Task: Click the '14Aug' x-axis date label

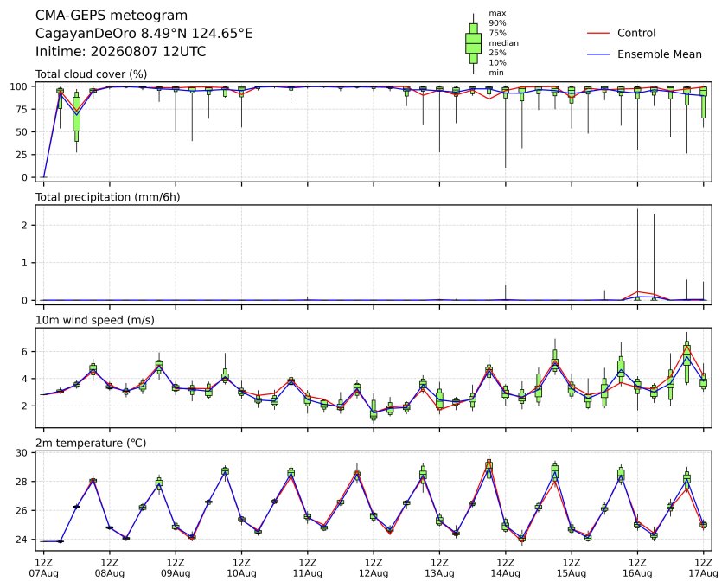Action: tap(505, 573)
